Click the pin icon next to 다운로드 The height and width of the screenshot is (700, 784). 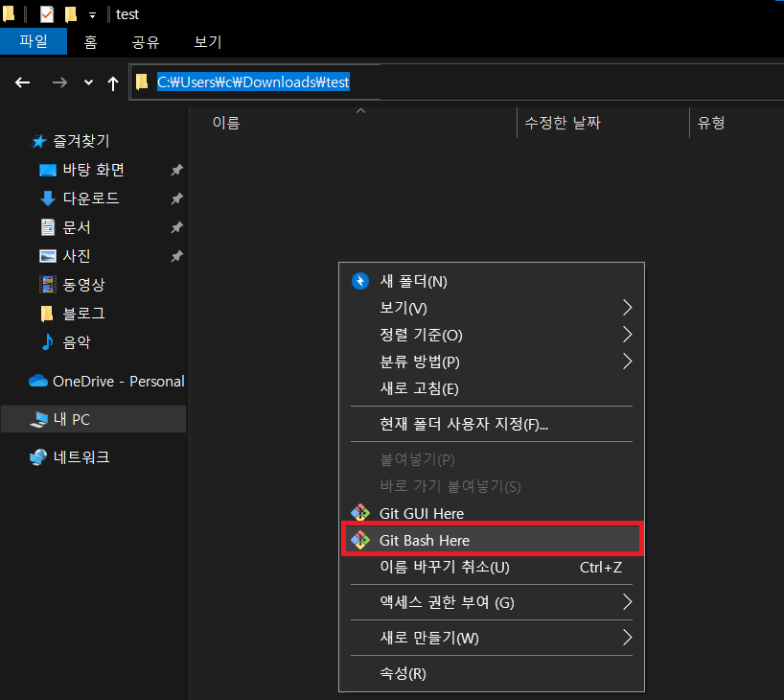coord(177,198)
